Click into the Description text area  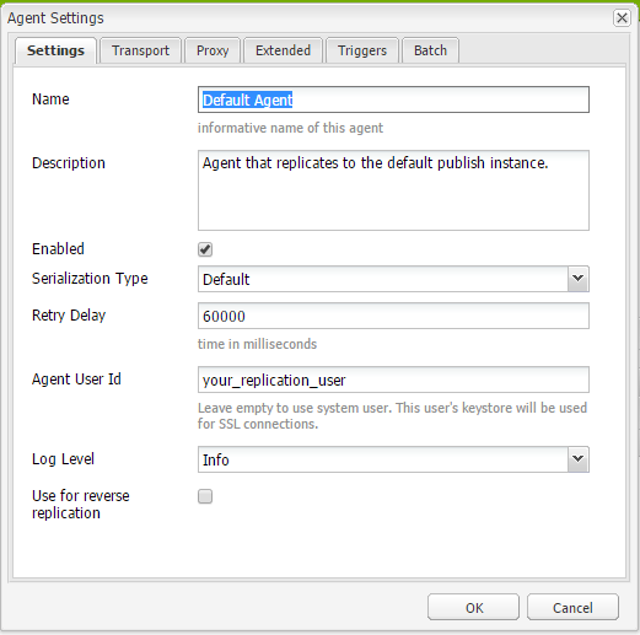pyautogui.click(x=393, y=190)
